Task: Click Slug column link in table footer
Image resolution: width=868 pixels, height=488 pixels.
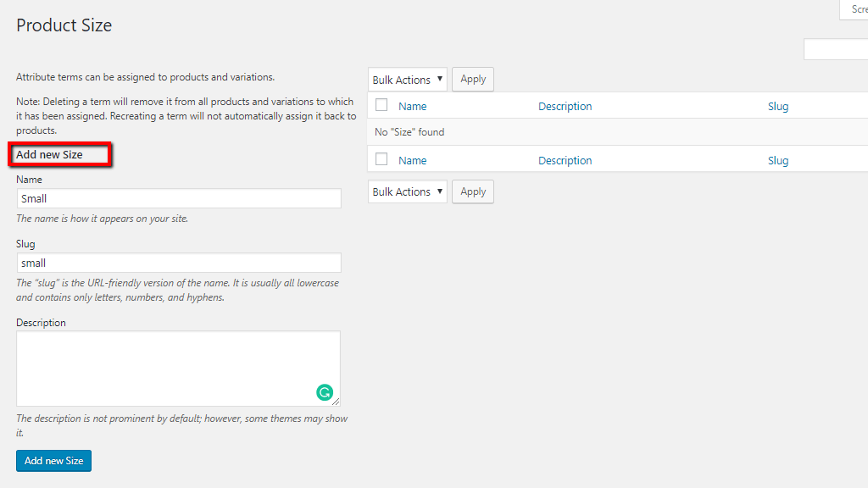Action: (778, 160)
